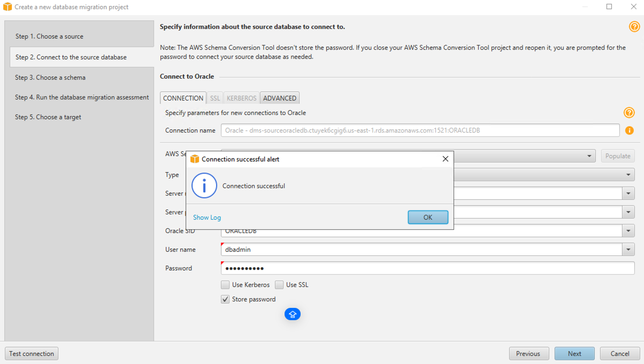Switch to the CONNECTION tab

click(183, 98)
